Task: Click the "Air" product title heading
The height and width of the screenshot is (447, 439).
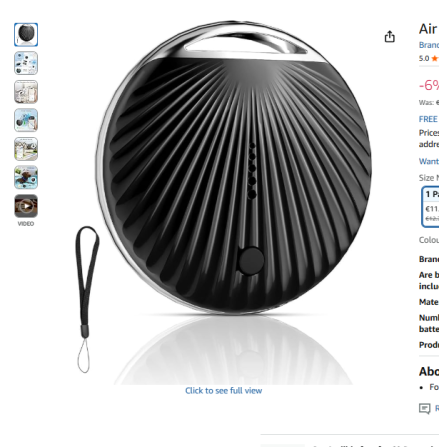Action: [428, 29]
